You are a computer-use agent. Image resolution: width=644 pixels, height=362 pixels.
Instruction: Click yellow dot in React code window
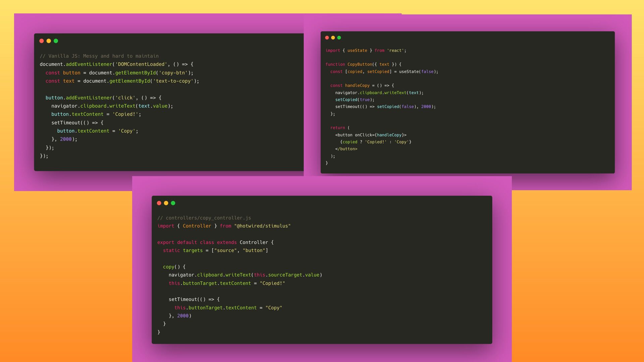pyautogui.click(x=333, y=38)
